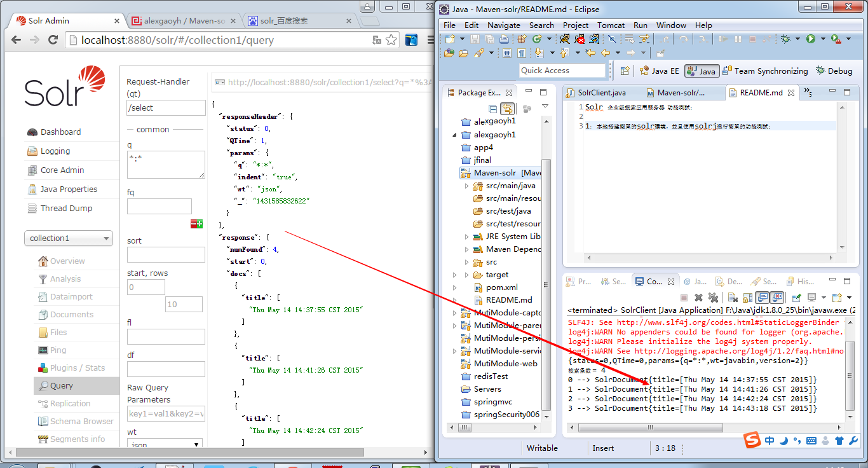The height and width of the screenshot is (468, 868).
Task: Collapse the expanded alexgaoyh1 project
Action: click(x=455, y=135)
